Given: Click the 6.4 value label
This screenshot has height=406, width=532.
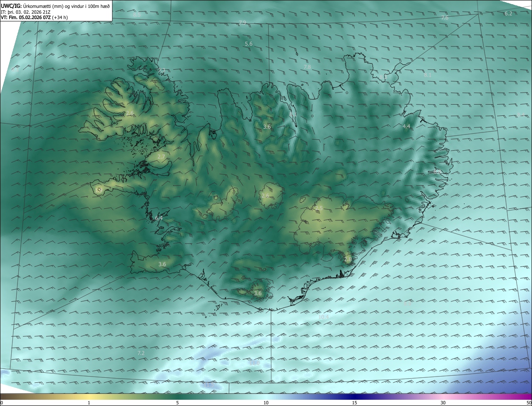Looking at the screenshot, I should tap(159, 218).
